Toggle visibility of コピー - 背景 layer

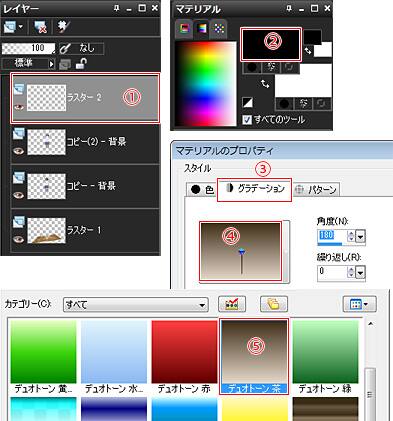pyautogui.click(x=19, y=195)
